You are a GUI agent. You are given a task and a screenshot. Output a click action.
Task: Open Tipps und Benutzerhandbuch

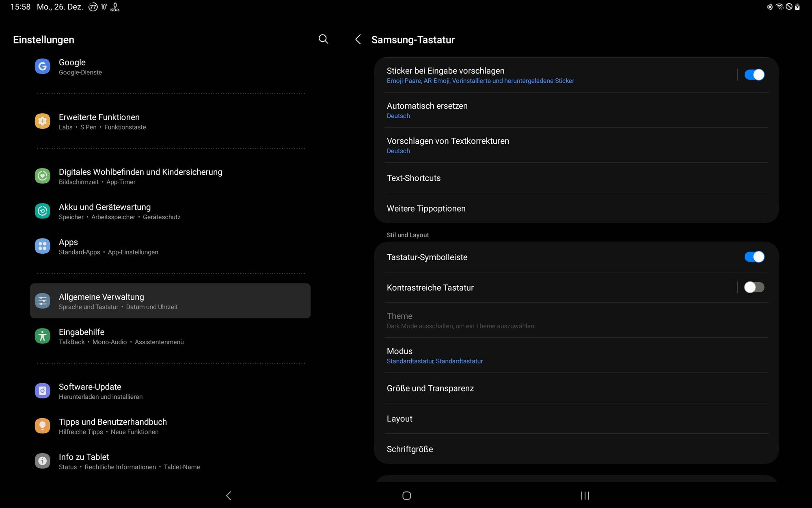click(x=170, y=426)
